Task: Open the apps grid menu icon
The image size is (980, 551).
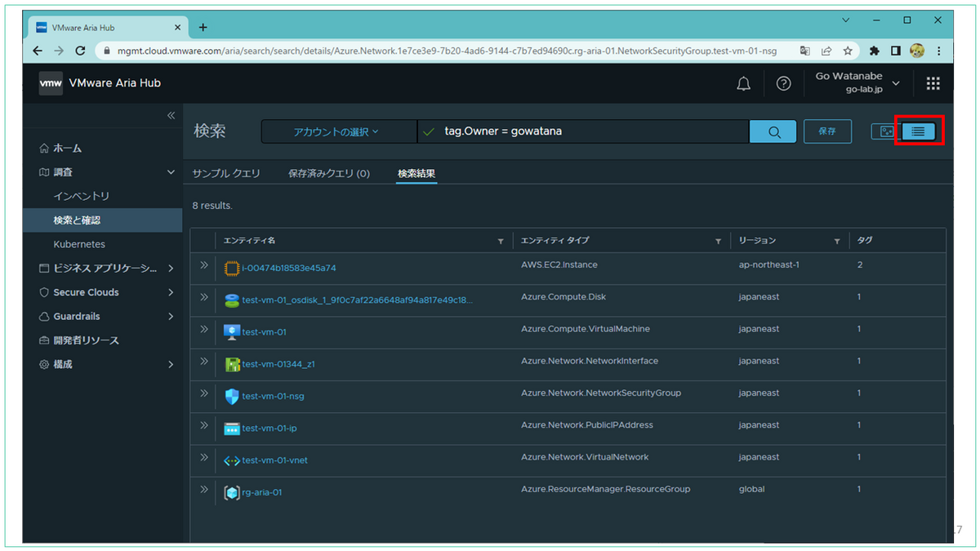Action: point(933,83)
